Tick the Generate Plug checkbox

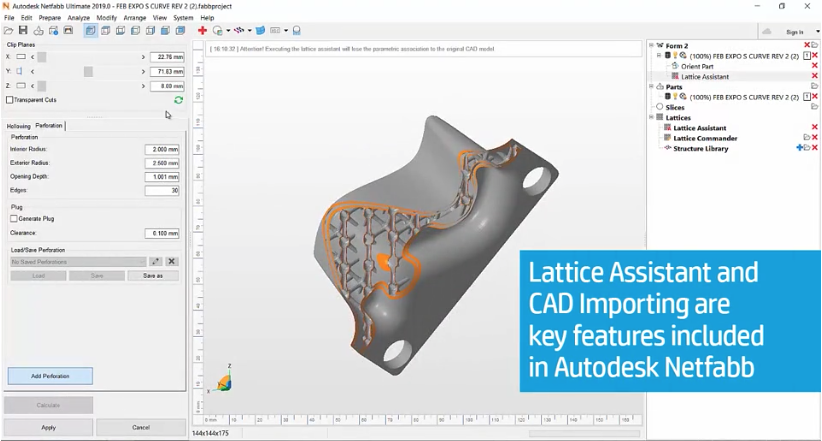click(x=14, y=218)
